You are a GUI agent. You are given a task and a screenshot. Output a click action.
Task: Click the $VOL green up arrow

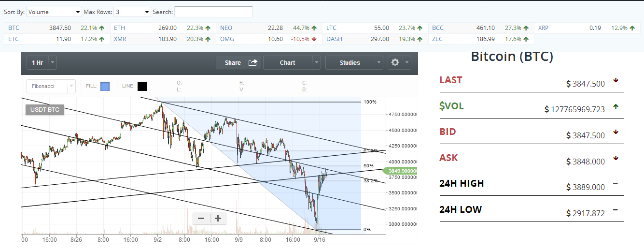(616, 106)
